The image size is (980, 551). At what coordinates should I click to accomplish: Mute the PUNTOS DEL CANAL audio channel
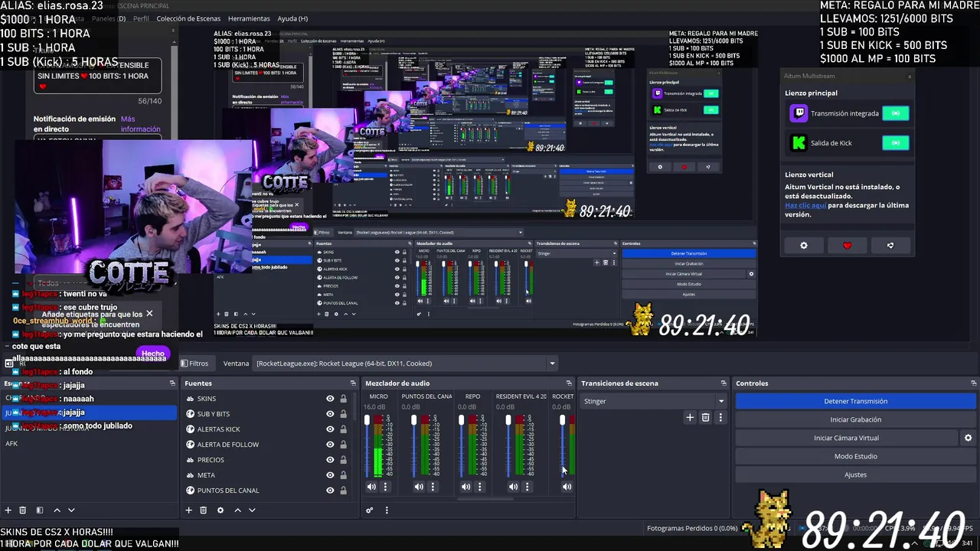[419, 487]
